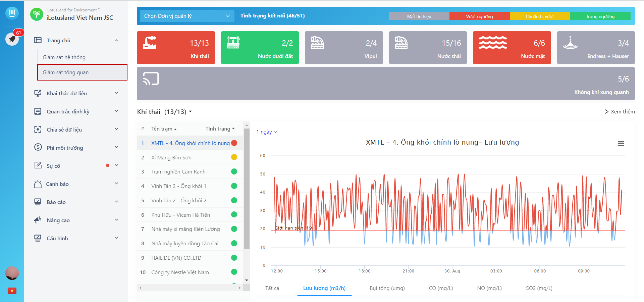Expand Chia sẻ dữ liệu chevron
Image resolution: width=644 pixels, height=302 pixels.
pos(116,129)
